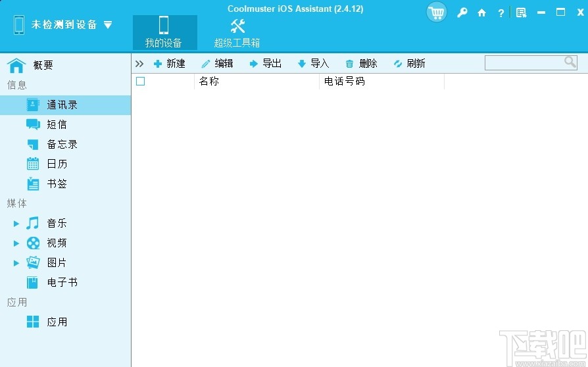Click the phone device icon beside 未检测到设备

click(x=19, y=25)
